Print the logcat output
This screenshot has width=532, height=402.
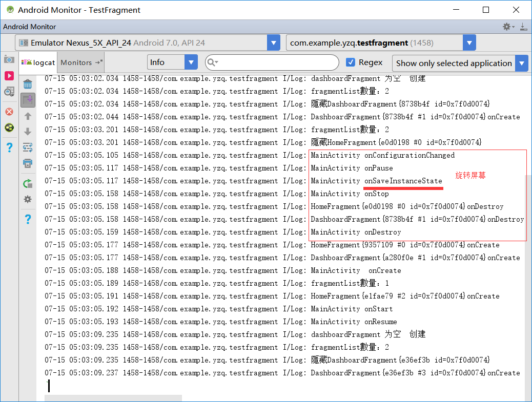point(28,163)
